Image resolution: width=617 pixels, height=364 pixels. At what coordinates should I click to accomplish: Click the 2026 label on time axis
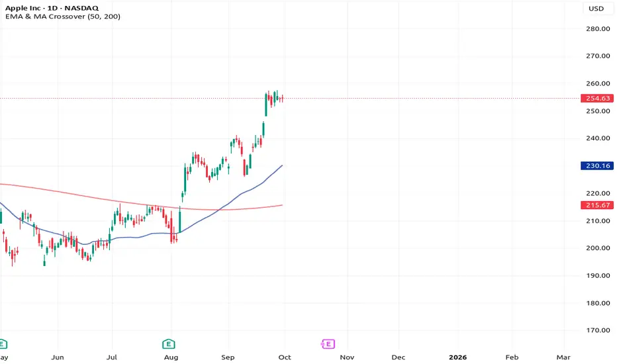(x=457, y=357)
